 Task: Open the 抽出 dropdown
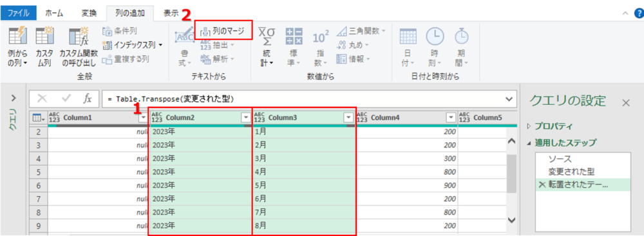(217, 45)
